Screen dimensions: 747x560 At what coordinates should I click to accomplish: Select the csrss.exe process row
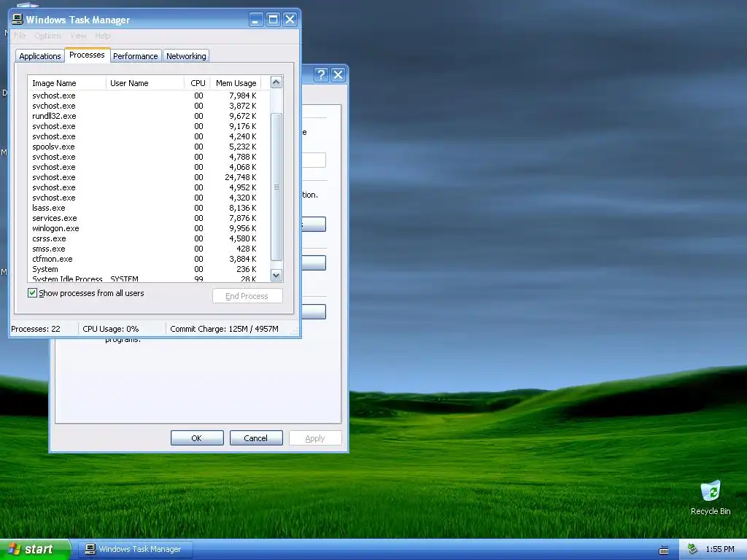click(x=149, y=238)
